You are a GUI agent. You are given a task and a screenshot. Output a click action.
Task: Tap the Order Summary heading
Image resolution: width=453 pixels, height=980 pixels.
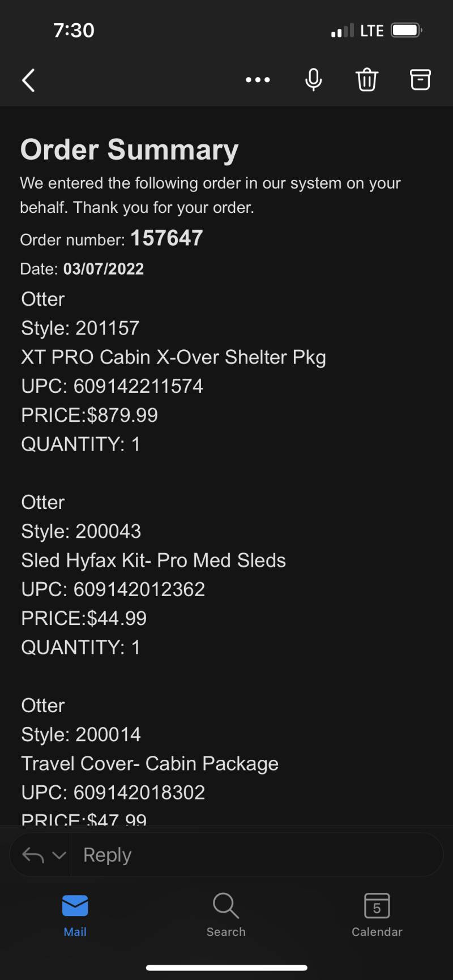click(x=130, y=150)
